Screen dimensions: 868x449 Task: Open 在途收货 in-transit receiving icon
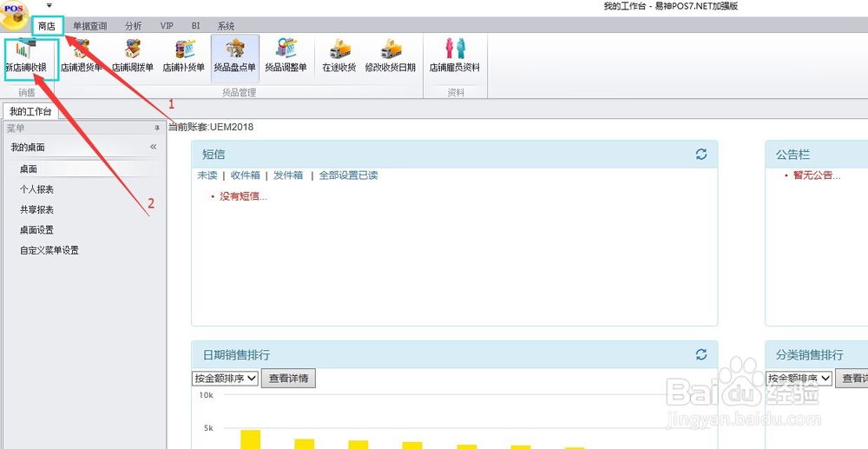(339, 56)
